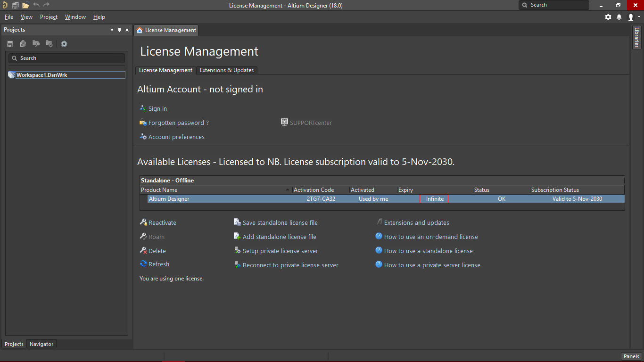
Task: Click the folder-with-gear icon in Projects toolbar
Action: pyautogui.click(x=49, y=44)
